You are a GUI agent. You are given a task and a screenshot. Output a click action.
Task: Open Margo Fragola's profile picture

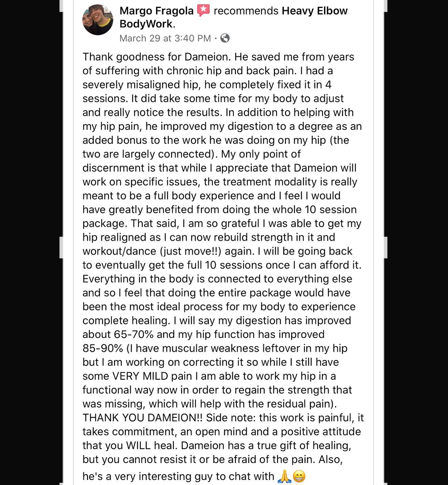pos(98,20)
